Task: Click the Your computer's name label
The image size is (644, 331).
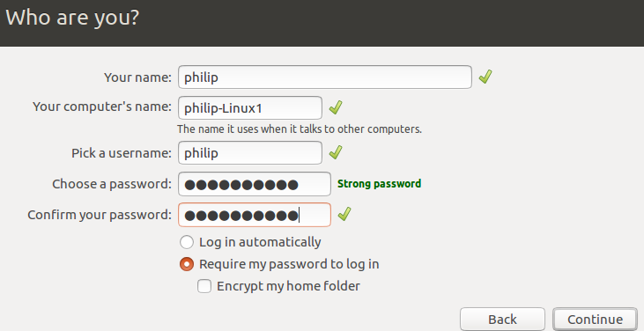Action: coord(102,107)
